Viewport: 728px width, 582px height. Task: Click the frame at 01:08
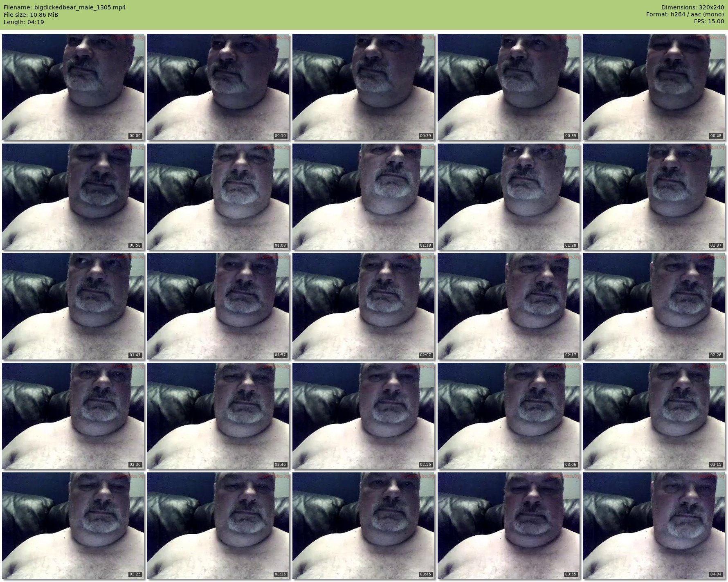(218, 197)
